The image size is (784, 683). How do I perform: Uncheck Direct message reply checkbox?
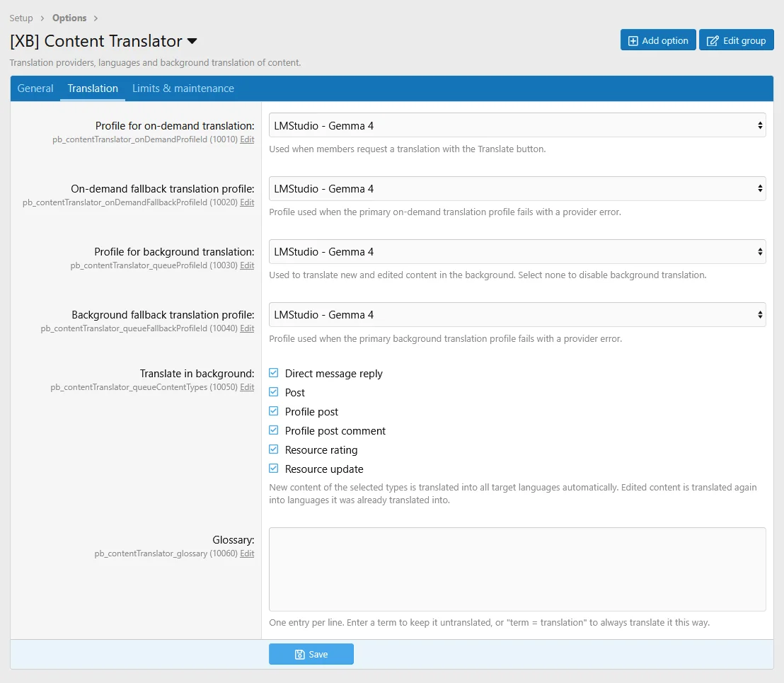(274, 373)
